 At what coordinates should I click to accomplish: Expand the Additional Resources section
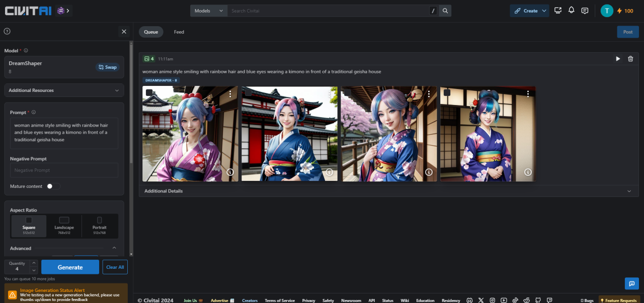(64, 90)
